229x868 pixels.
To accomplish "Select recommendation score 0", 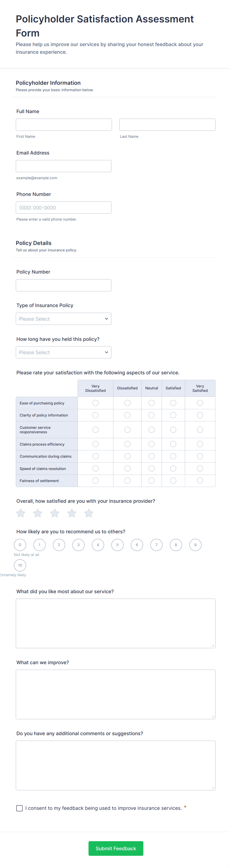I will click(20, 545).
